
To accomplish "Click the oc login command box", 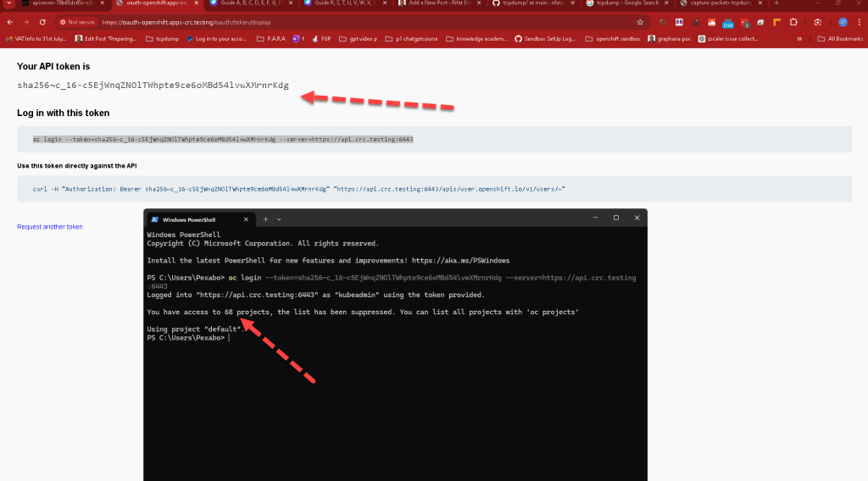I will (434, 140).
